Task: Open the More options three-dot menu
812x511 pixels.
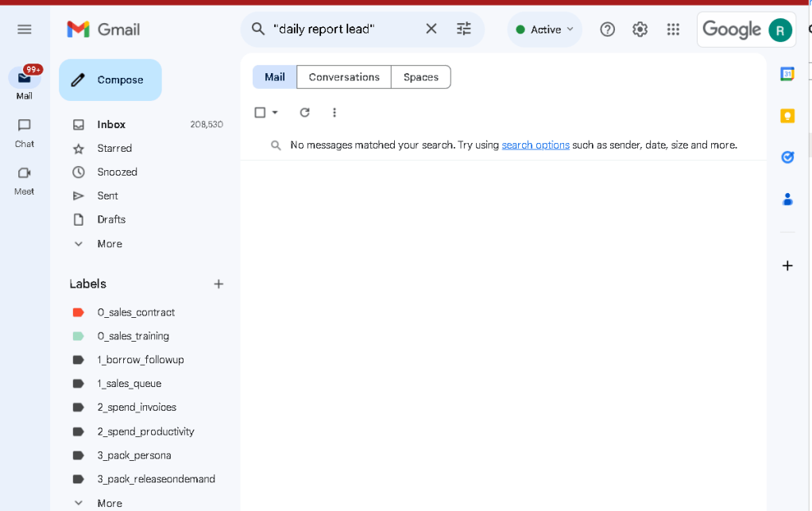Action: 334,112
